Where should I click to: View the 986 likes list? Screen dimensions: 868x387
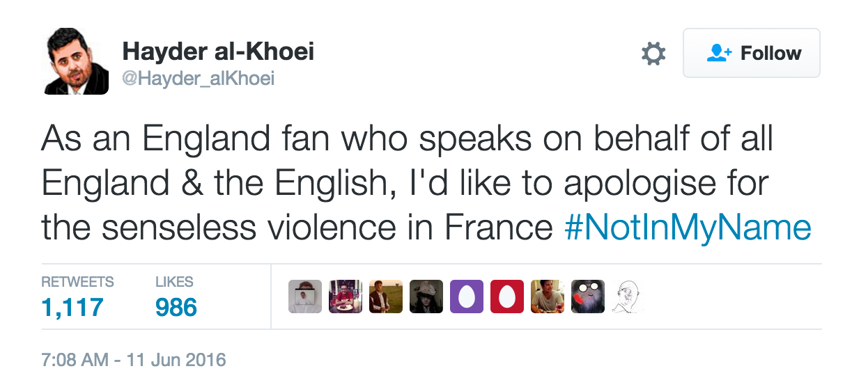(x=176, y=307)
